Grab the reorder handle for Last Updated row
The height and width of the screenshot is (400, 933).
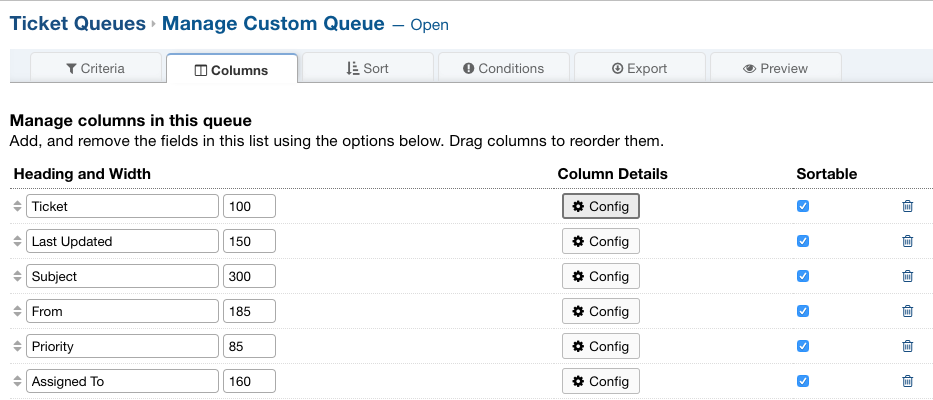tap(17, 241)
